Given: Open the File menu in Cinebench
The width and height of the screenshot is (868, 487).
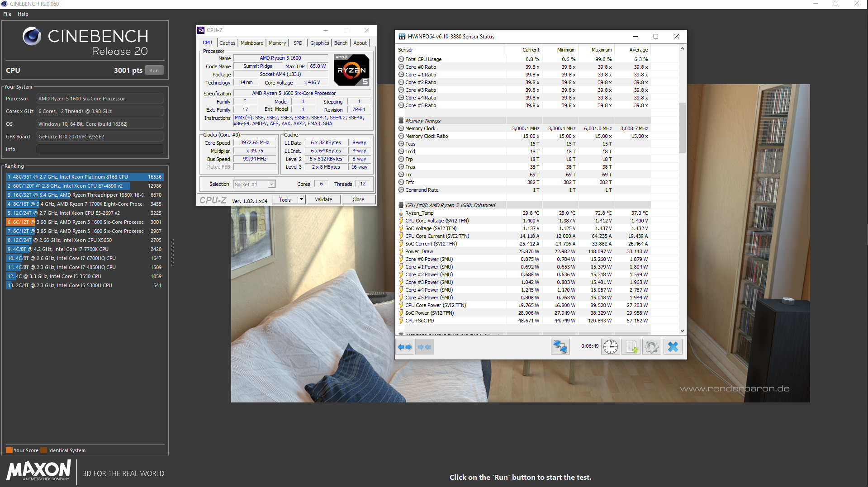Looking at the screenshot, I should (7, 14).
